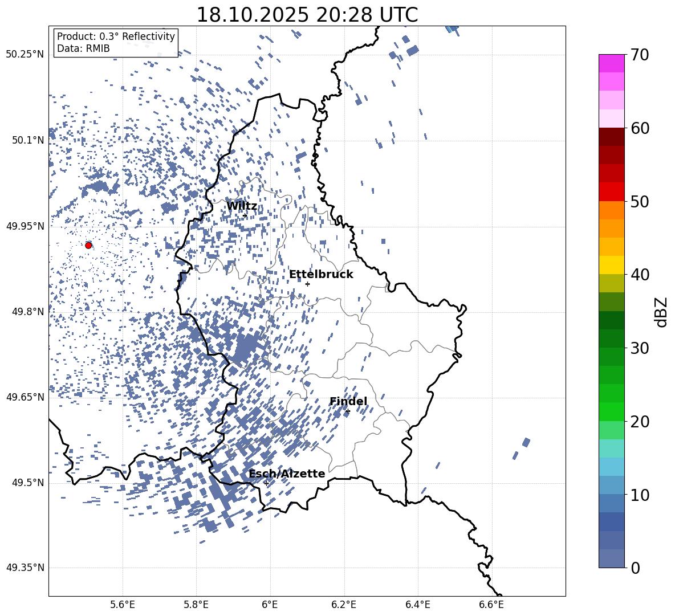Click the dBZ colorbar axis label

(x=661, y=312)
